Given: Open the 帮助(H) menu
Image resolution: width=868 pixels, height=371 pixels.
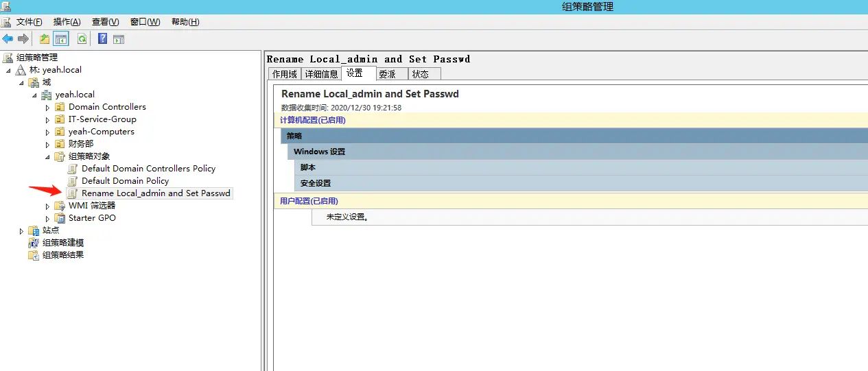Looking at the screenshot, I should pos(185,22).
